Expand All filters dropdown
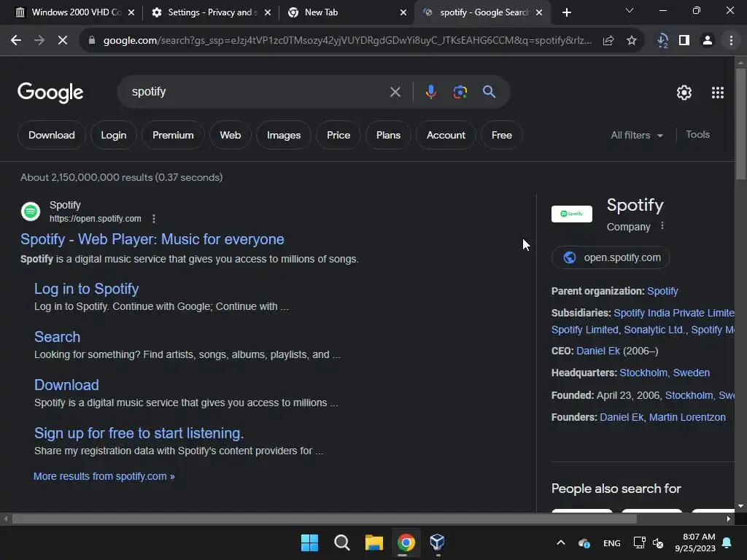Image resolution: width=747 pixels, height=560 pixels. pos(636,135)
